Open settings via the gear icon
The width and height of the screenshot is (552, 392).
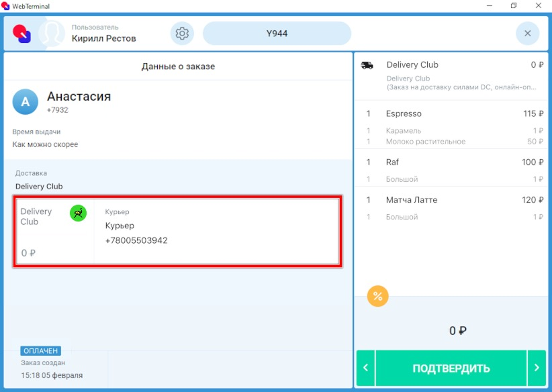pos(182,34)
